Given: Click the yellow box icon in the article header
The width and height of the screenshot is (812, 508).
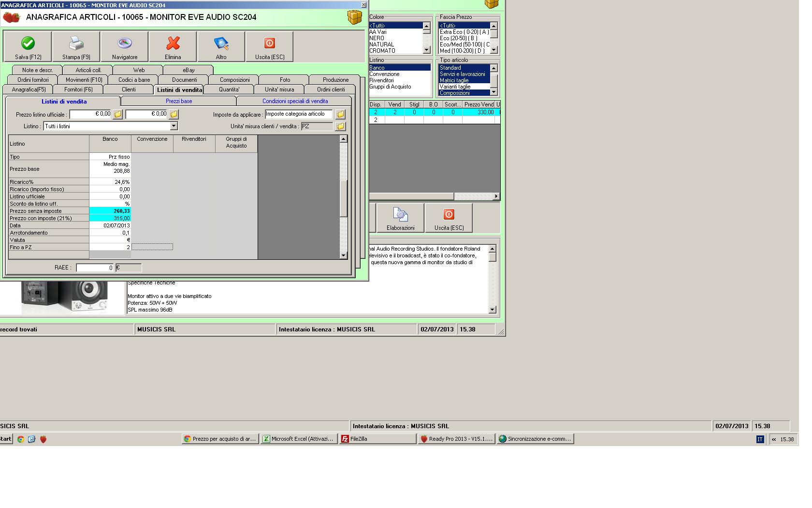Looking at the screenshot, I should coord(355,17).
